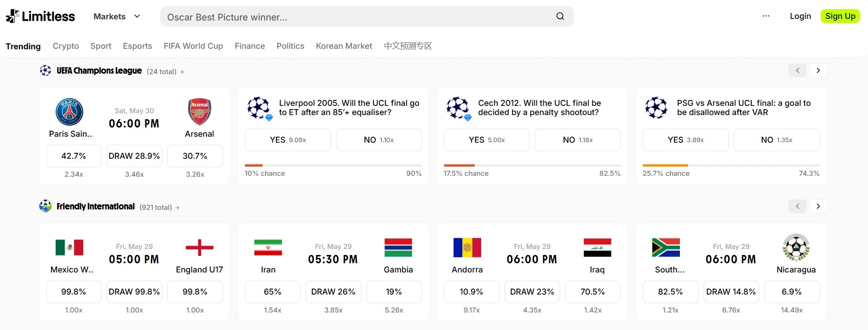Open the three-dots more options menu
868x330 pixels.
[x=766, y=16]
